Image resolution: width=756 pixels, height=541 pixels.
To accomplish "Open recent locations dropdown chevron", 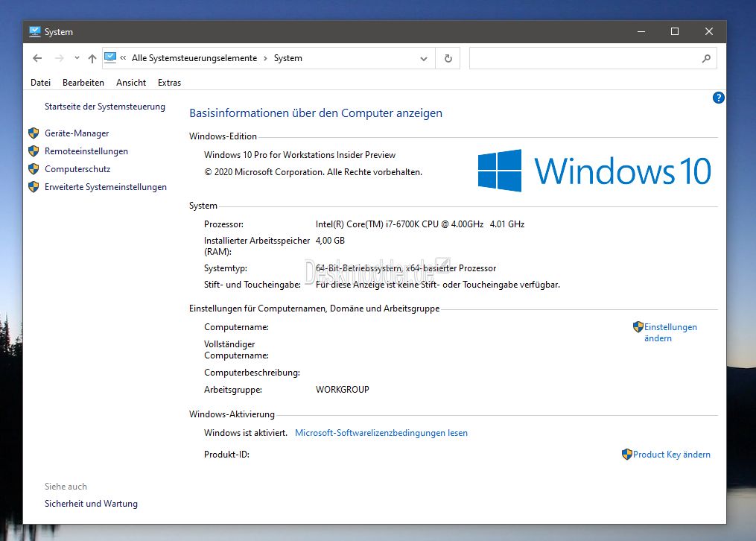I will (77, 58).
